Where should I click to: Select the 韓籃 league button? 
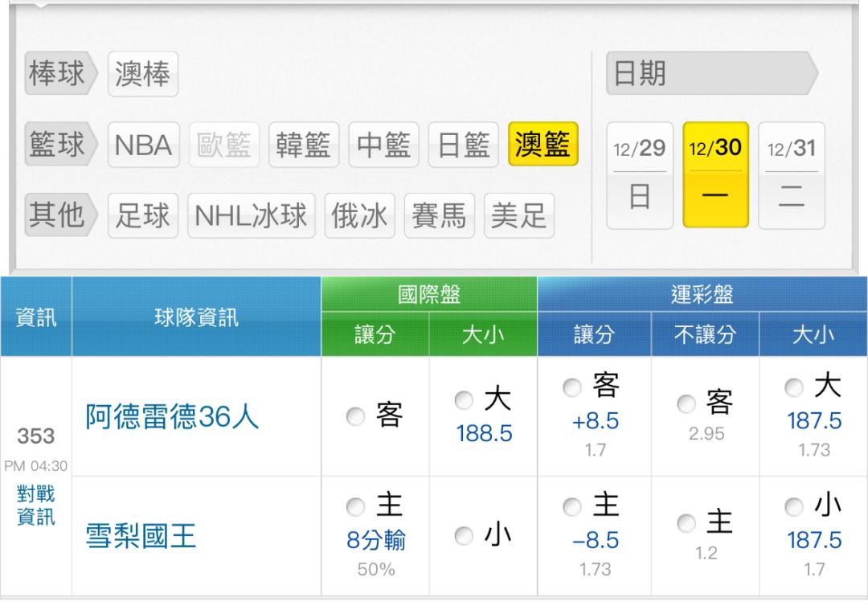point(303,145)
